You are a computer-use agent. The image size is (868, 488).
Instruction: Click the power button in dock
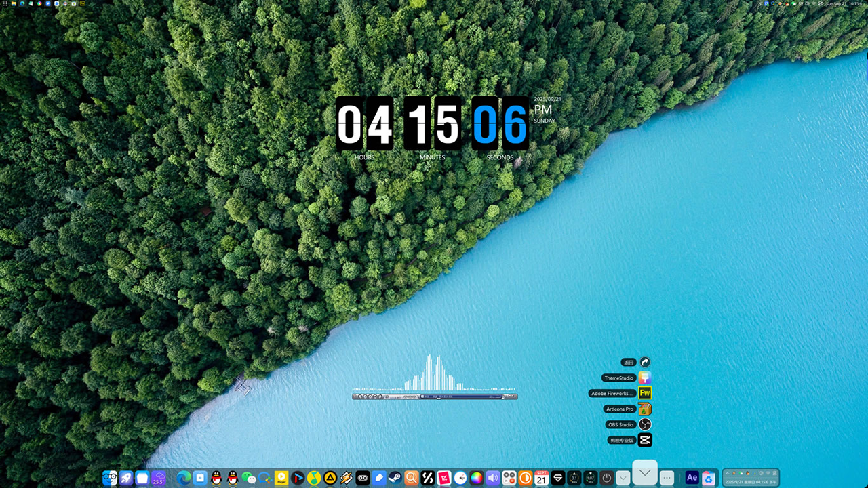tap(607, 478)
